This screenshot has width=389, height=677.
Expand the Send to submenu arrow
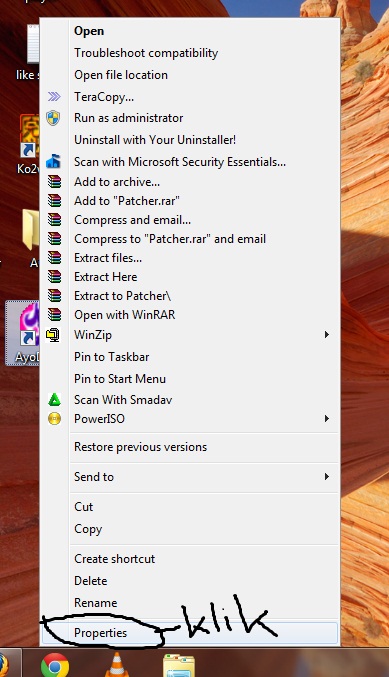(x=327, y=477)
